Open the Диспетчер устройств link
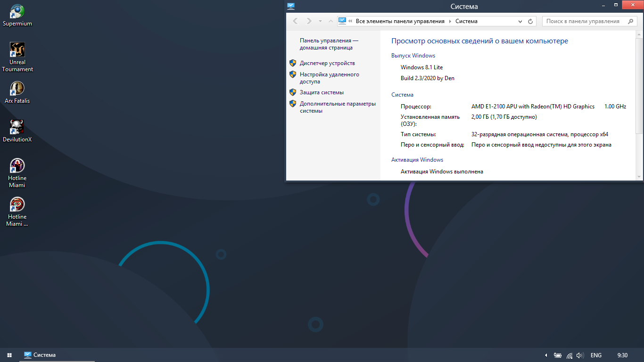The image size is (644, 362). [327, 63]
